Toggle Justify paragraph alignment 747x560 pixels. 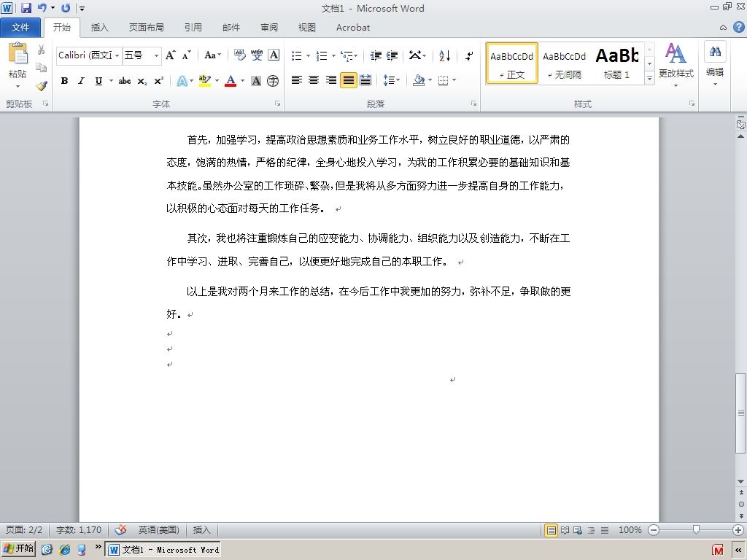click(348, 80)
